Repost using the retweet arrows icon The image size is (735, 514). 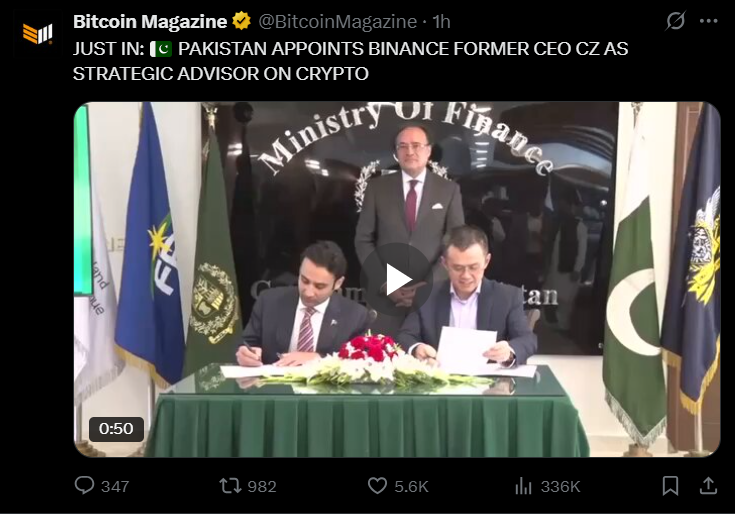(x=230, y=486)
